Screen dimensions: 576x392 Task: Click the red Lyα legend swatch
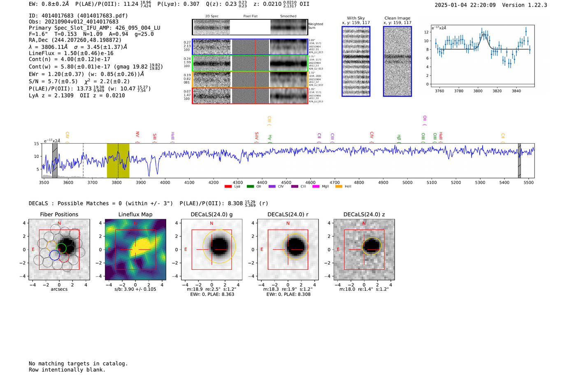(228, 186)
